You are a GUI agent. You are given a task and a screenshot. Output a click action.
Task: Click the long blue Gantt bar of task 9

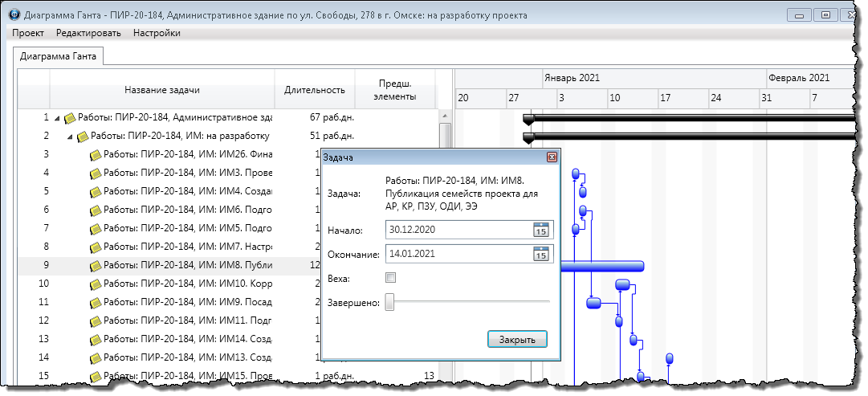[x=602, y=266]
